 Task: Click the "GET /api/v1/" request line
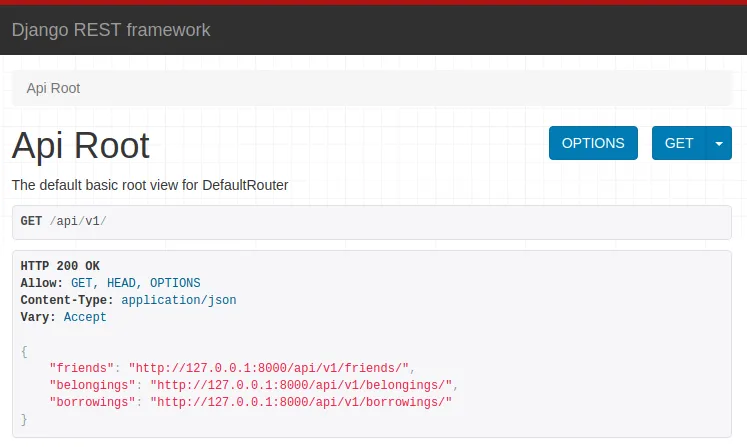click(63, 221)
